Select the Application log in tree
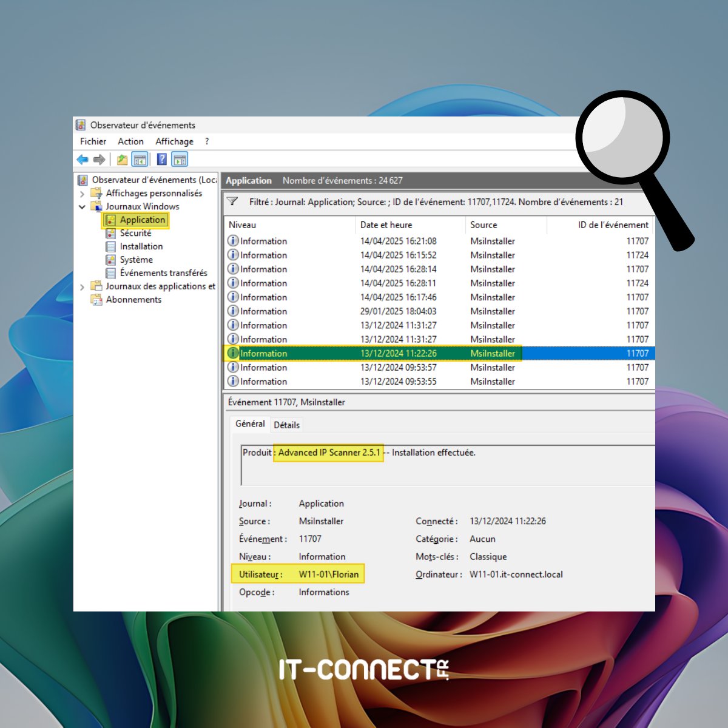 click(x=142, y=220)
